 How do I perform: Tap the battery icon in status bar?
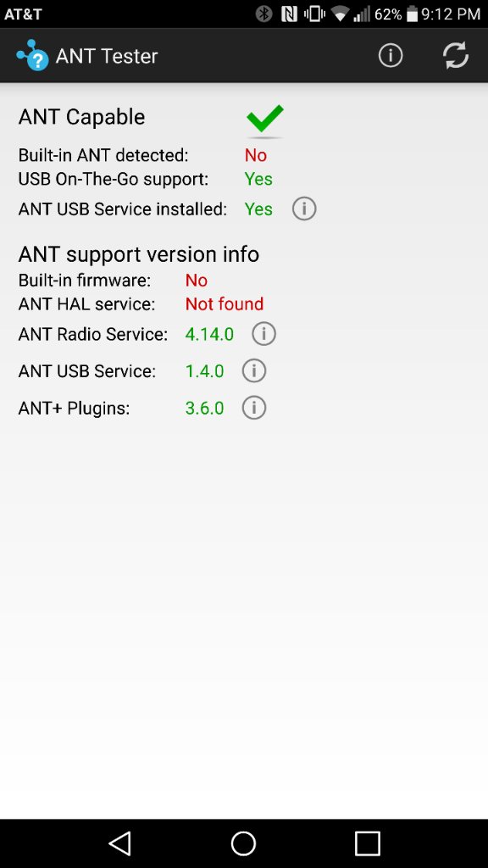pos(412,14)
